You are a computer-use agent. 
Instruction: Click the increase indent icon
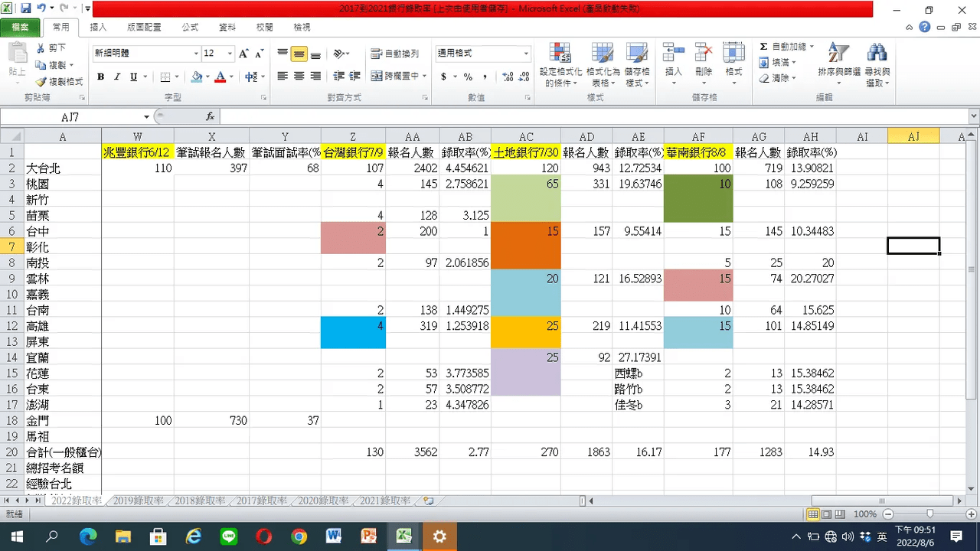click(x=354, y=77)
